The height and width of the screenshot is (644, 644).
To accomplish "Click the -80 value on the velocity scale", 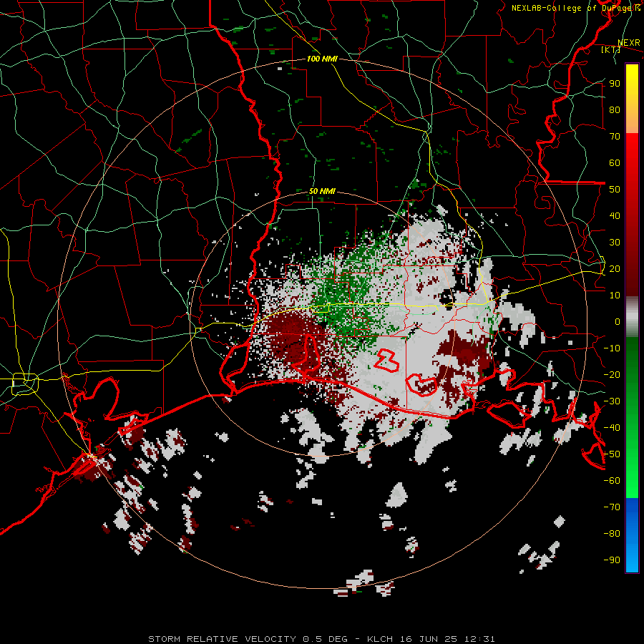I will tap(612, 534).
